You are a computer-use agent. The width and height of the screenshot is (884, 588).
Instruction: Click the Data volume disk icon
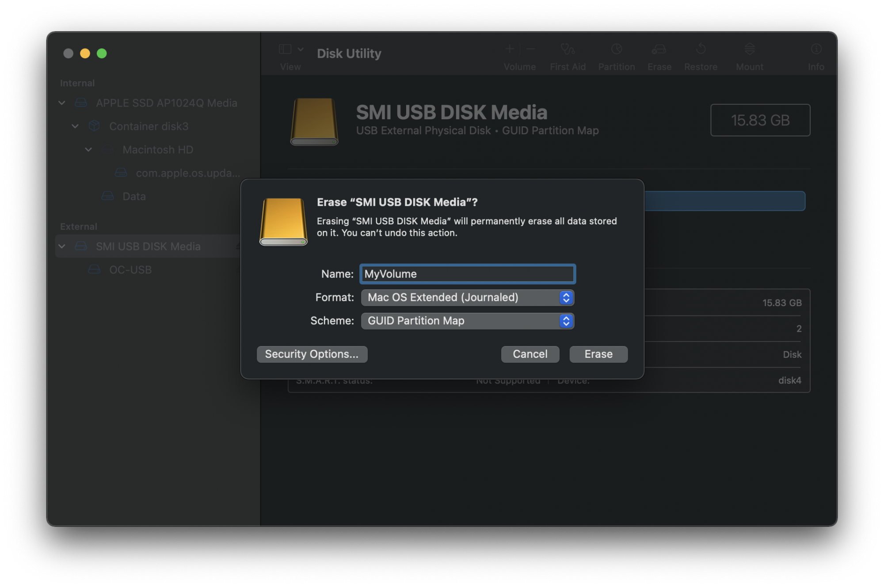(x=107, y=196)
